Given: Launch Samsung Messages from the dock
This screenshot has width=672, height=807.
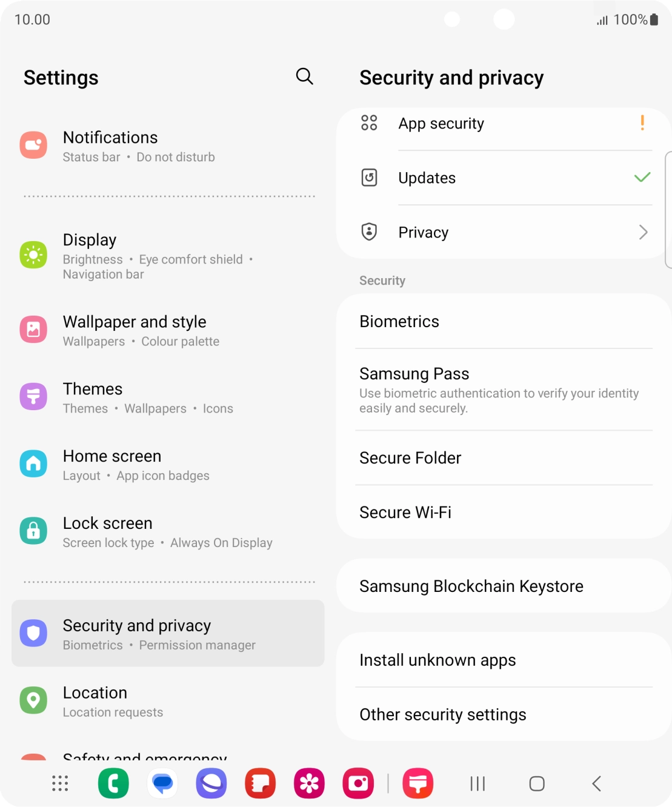Looking at the screenshot, I should 162,783.
